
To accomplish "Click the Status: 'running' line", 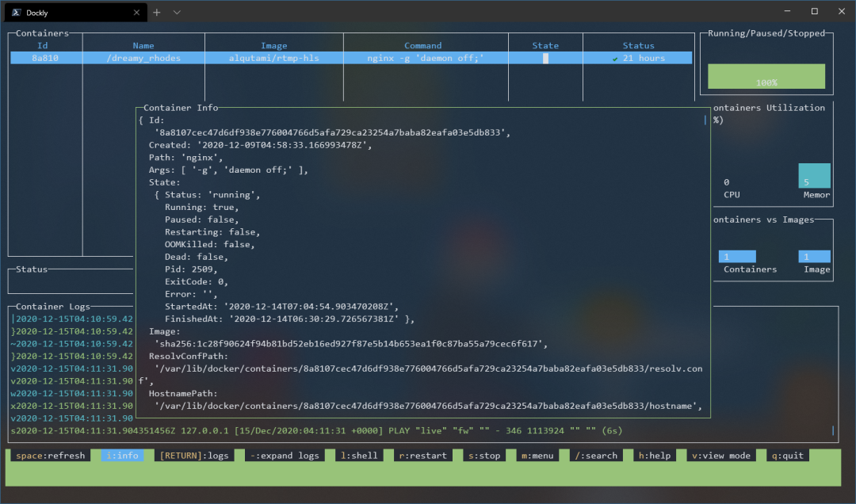I will [x=212, y=195].
